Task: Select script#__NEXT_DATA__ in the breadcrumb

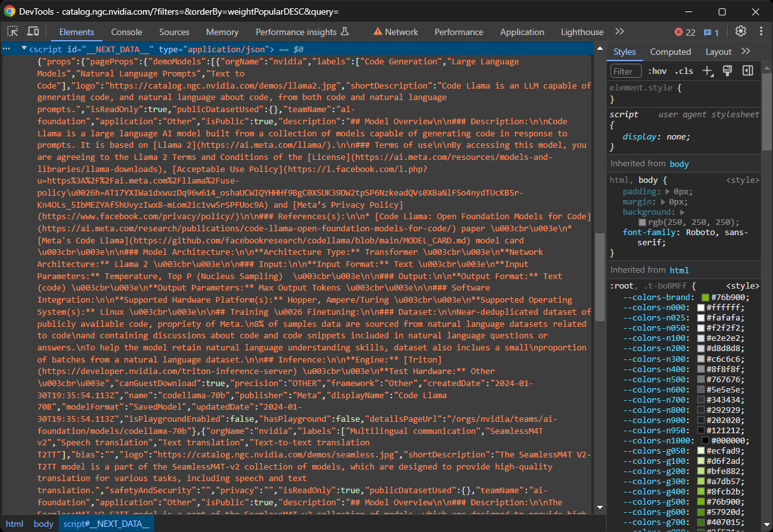Action: pyautogui.click(x=106, y=524)
